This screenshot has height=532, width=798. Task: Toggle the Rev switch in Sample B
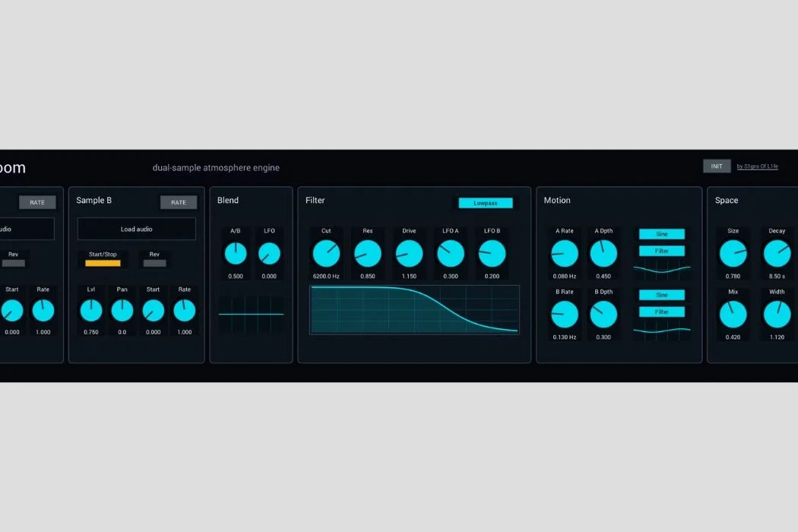pyautogui.click(x=154, y=263)
